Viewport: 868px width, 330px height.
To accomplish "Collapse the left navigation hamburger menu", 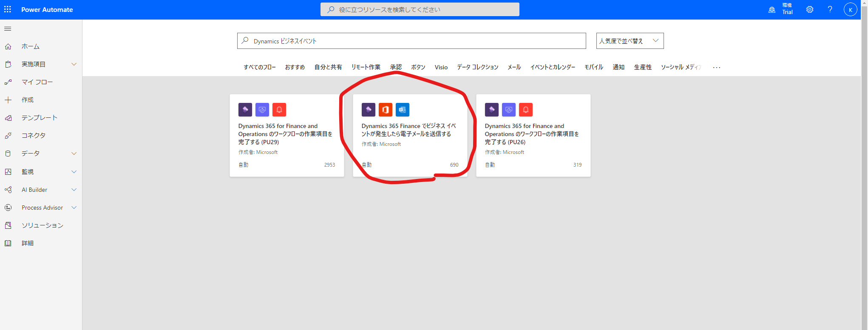I will pos(8,29).
